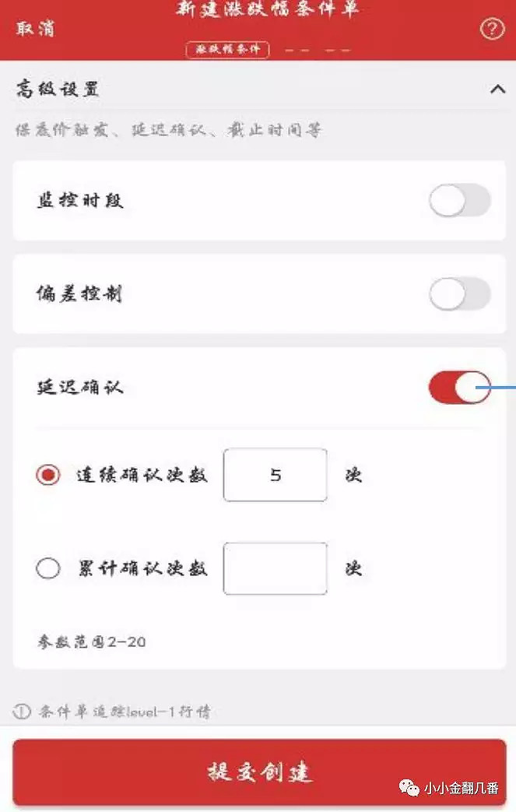
Task: Click the empty 累计确认次数 input box
Action: point(276,568)
